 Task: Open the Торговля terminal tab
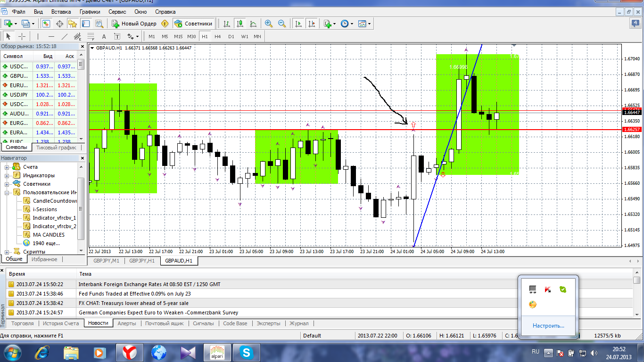[23, 323]
